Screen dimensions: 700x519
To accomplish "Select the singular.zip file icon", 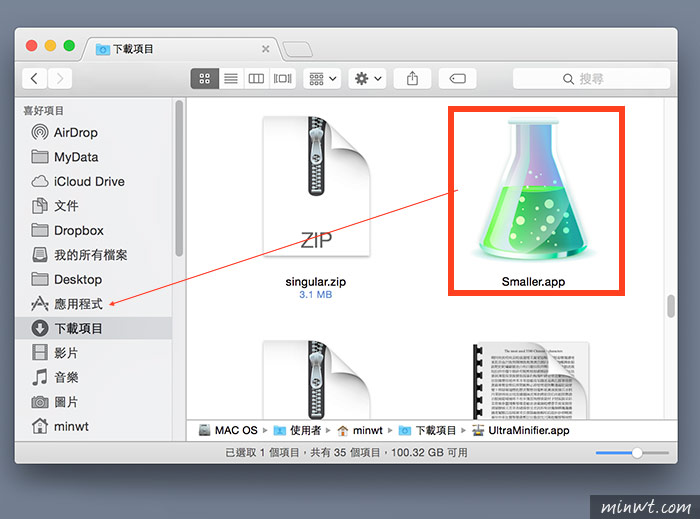I will pyautogui.click(x=316, y=187).
